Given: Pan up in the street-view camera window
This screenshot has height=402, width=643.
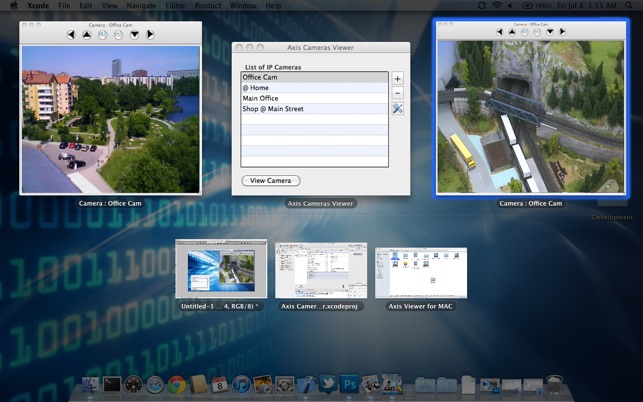Looking at the screenshot, I should click(87, 35).
